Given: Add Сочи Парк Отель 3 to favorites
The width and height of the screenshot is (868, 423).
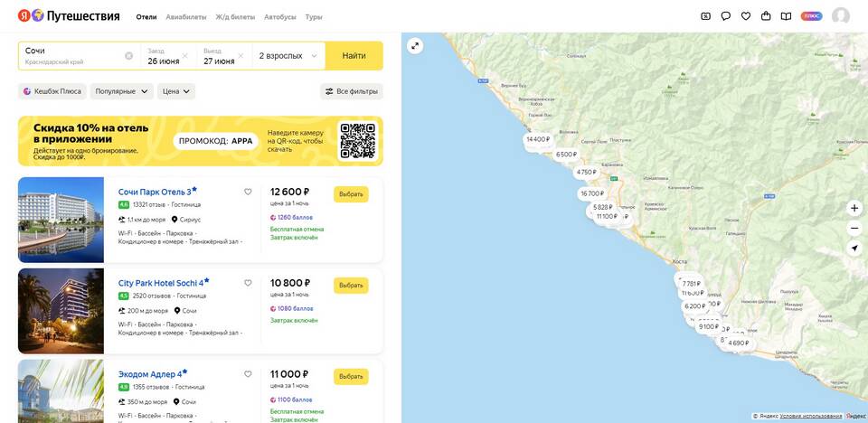Looking at the screenshot, I should click(248, 193).
